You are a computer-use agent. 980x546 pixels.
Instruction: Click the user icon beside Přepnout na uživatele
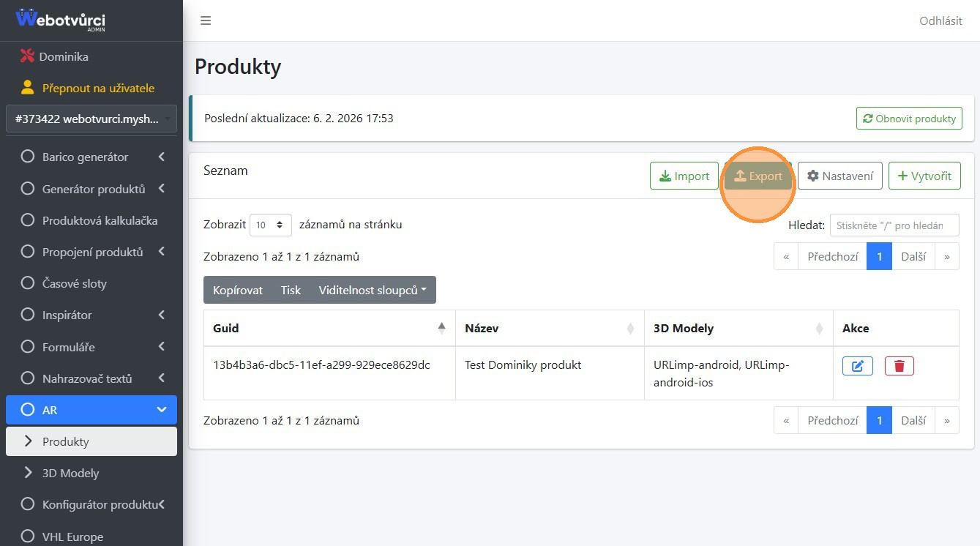point(28,88)
